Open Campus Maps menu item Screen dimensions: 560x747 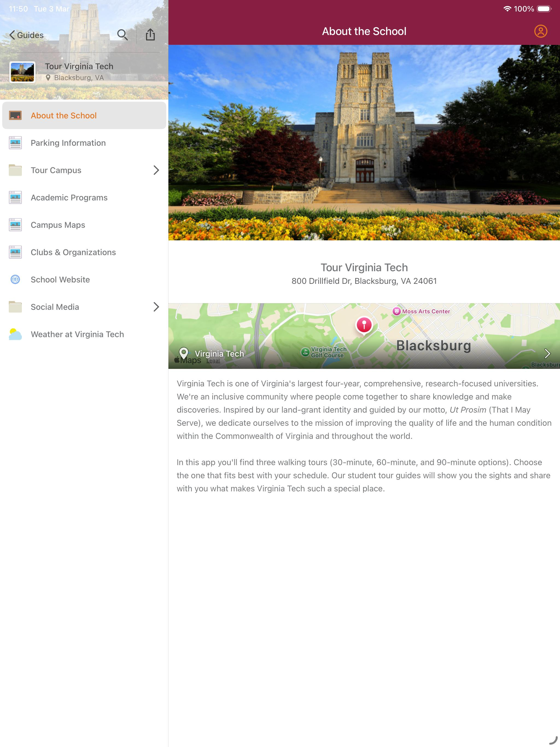tap(84, 225)
